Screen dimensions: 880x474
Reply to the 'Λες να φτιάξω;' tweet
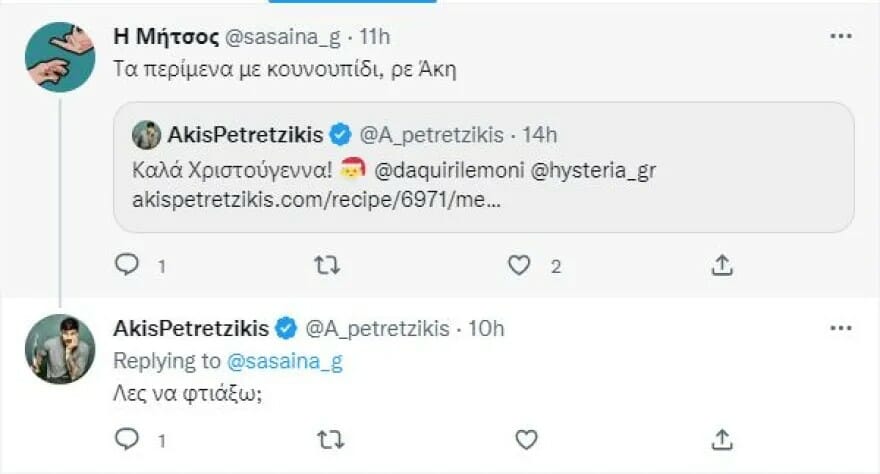click(127, 438)
